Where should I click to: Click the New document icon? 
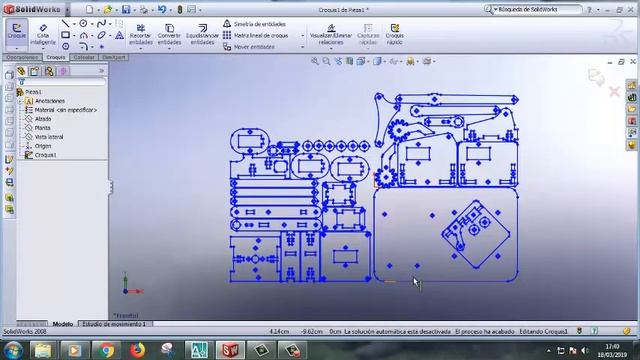[x=90, y=9]
